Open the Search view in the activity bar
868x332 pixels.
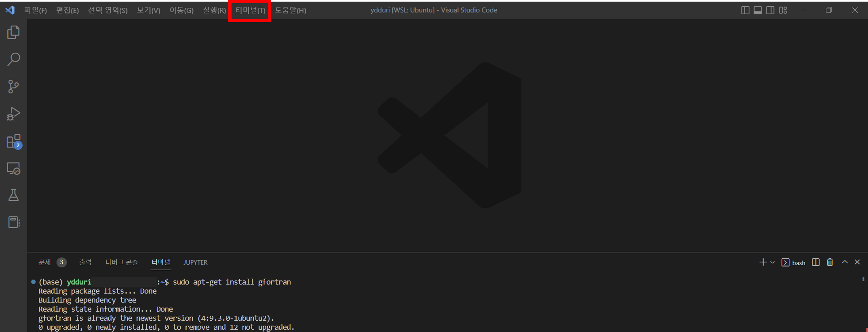tap(13, 59)
